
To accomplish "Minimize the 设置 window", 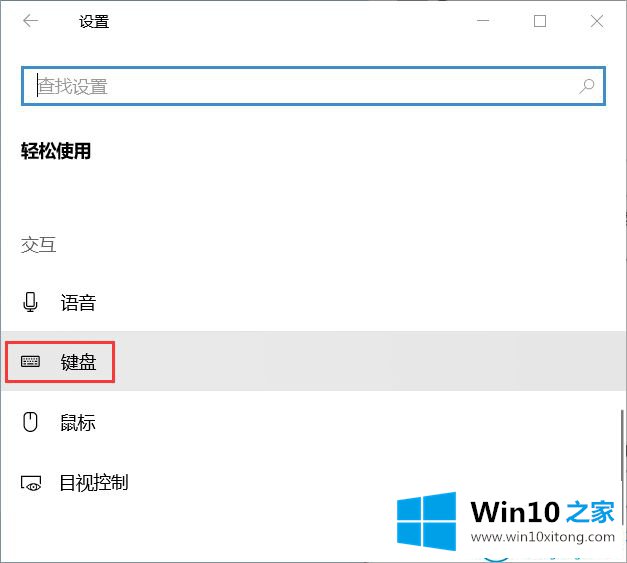I will [483, 21].
